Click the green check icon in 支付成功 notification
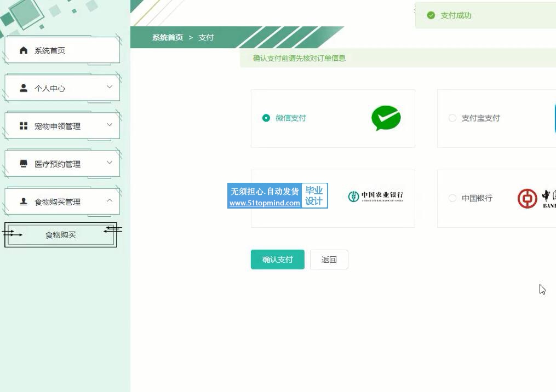Screen dimensions: 556x392 coord(431,15)
